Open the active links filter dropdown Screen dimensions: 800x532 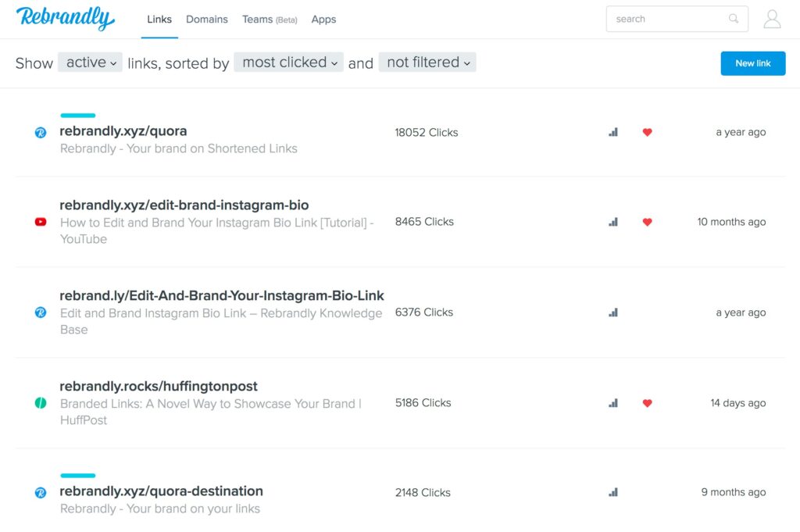89,62
